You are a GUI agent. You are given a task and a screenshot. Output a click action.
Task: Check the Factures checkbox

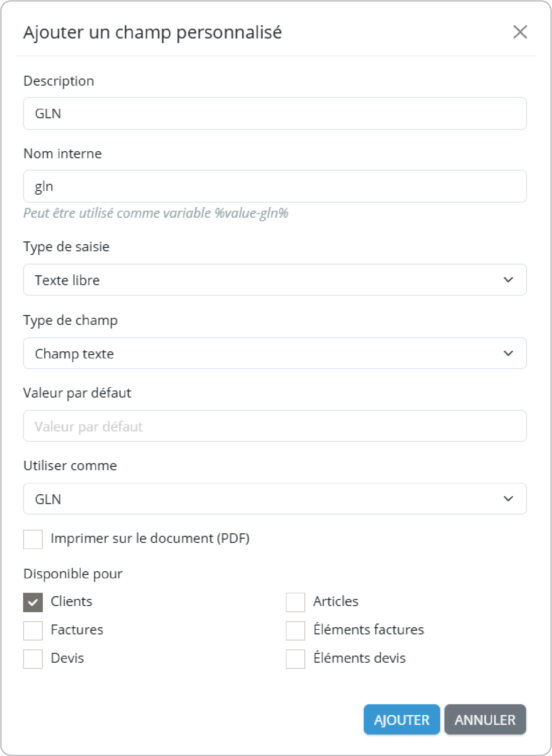[x=33, y=630]
